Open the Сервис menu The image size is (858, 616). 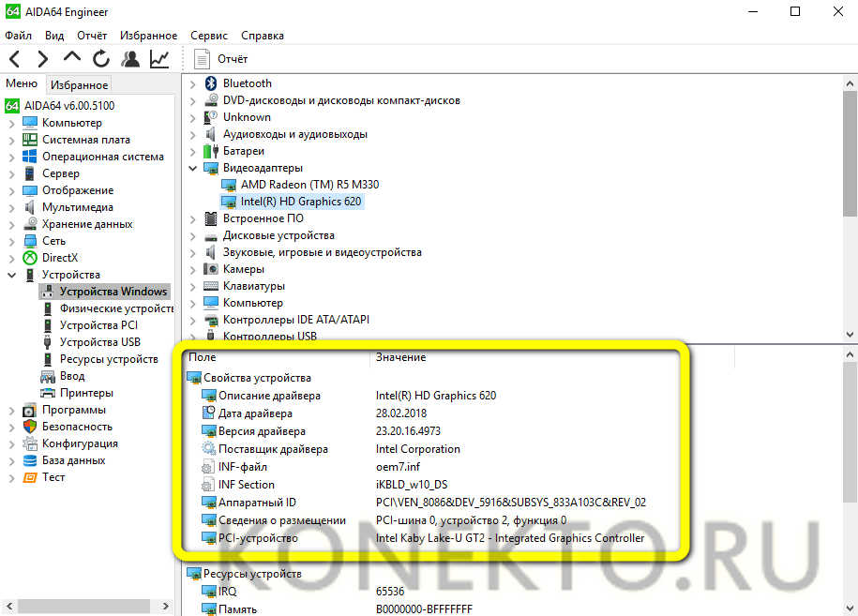[x=208, y=36]
